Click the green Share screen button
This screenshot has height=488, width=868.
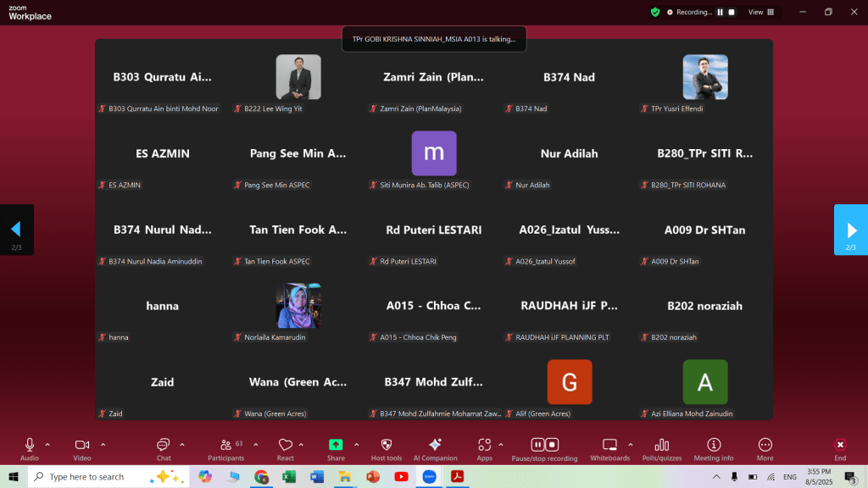(336, 446)
